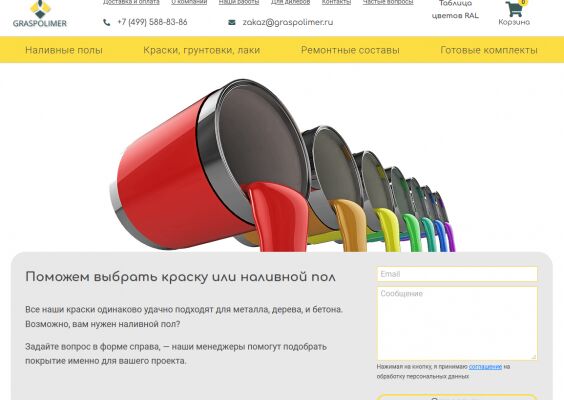This screenshot has width=564, height=400.
Task: Open the Краски, грунтовки, лаки menu
Action: coord(201,50)
